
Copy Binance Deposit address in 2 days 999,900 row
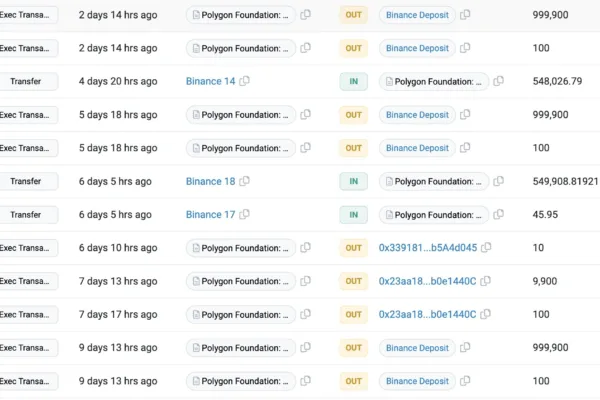(465, 15)
